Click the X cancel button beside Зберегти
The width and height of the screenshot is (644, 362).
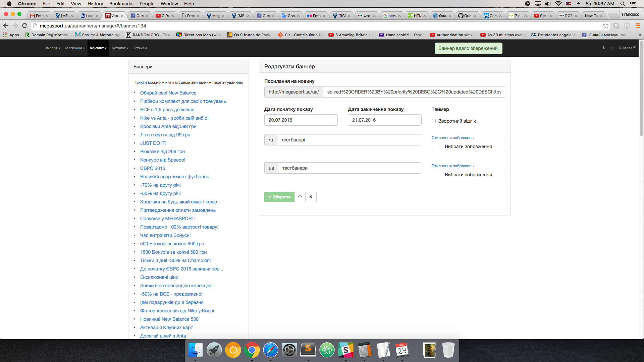point(311,197)
